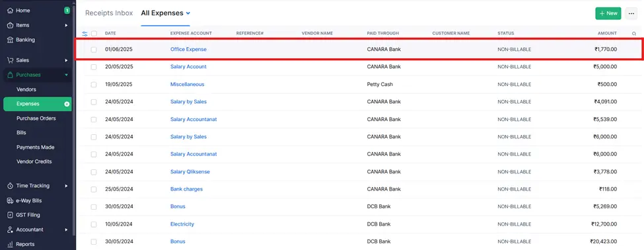Screen dimensions: 644x250
Task: Open the column customization settings icon
Action: [x=85, y=33]
